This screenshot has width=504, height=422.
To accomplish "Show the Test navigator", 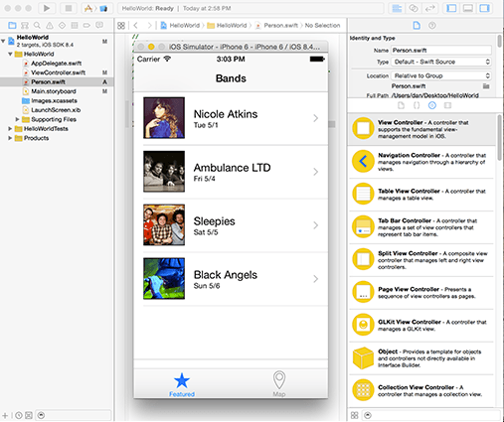I will 62,25.
